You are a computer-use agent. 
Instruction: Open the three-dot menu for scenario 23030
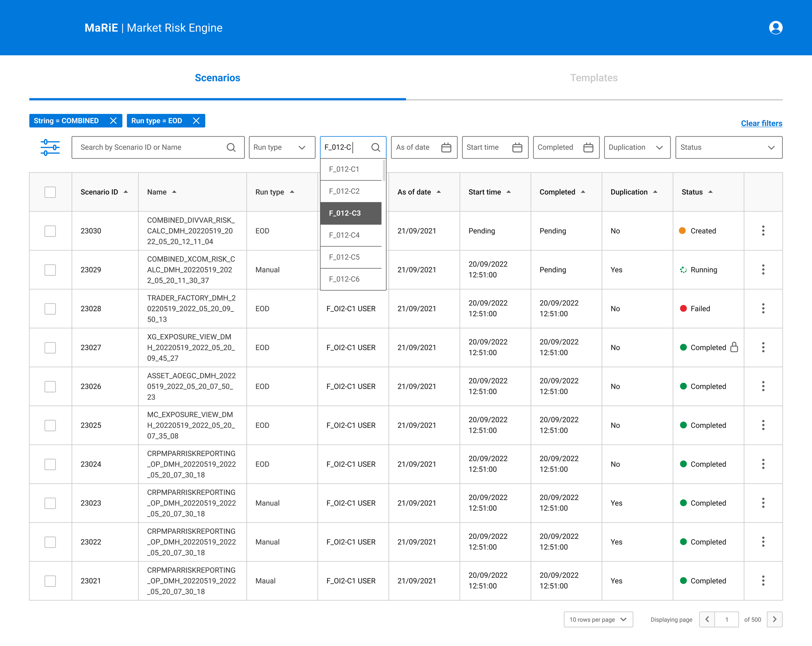(763, 231)
